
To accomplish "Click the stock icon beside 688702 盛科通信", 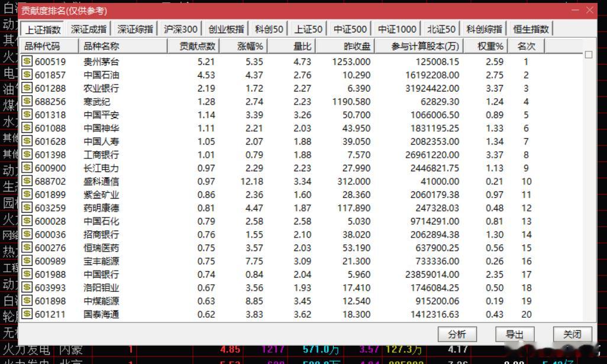I will 27,181.
